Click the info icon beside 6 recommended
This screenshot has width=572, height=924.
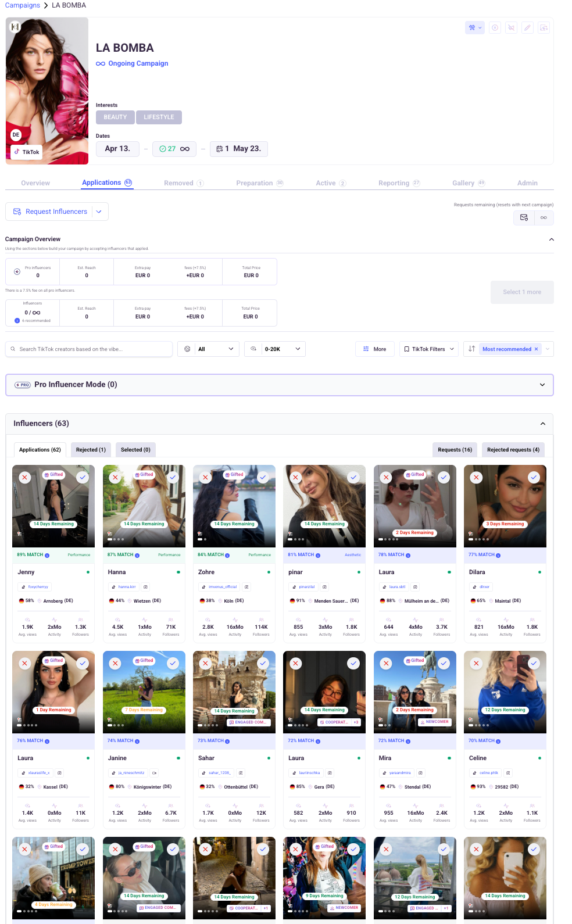(x=17, y=321)
